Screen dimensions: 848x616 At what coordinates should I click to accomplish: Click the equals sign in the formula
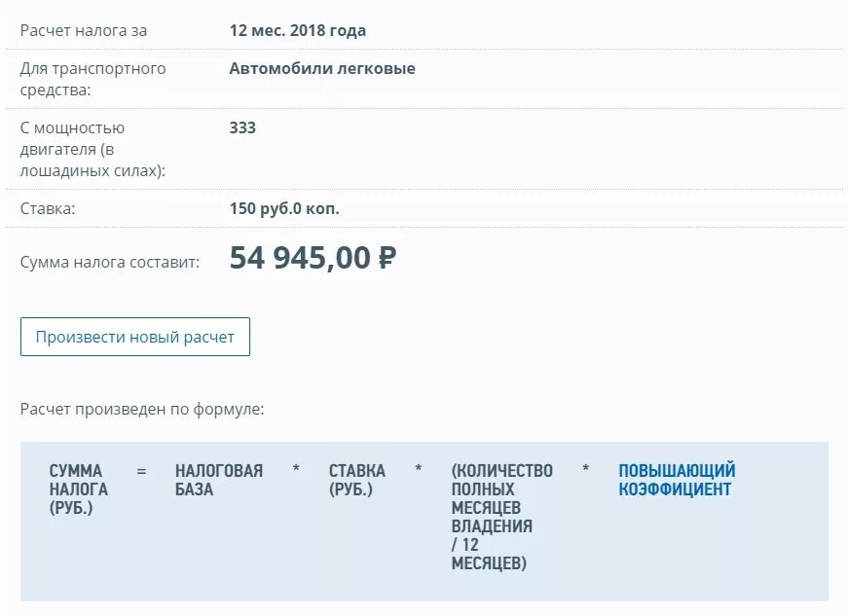pos(141,471)
